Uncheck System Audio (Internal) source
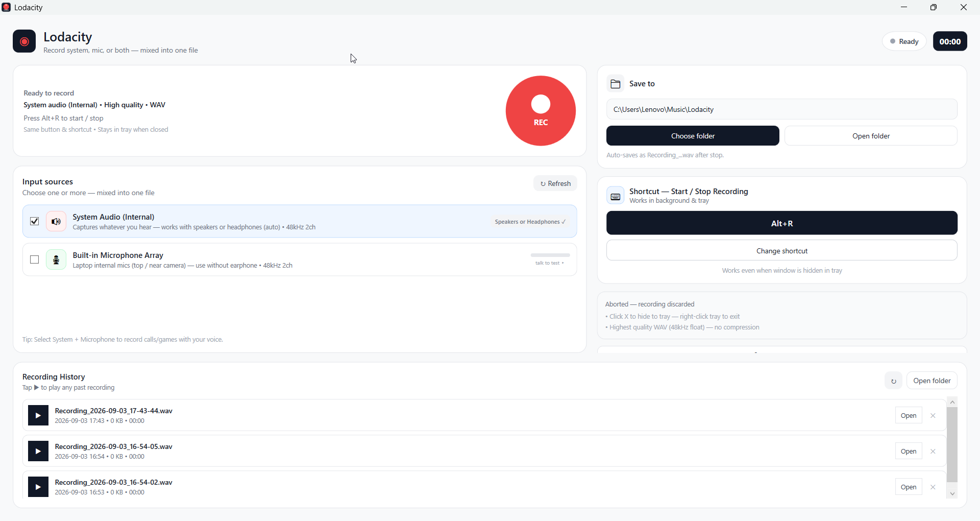Screen dimensions: 980x521 click(x=34, y=221)
